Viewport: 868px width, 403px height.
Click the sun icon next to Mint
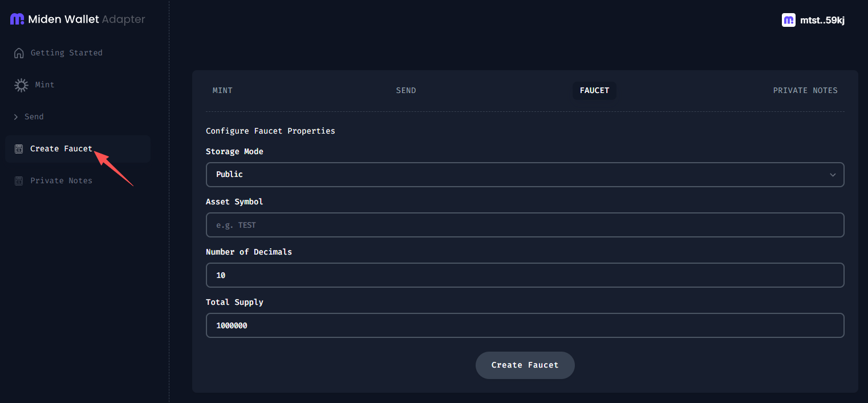pyautogui.click(x=21, y=84)
